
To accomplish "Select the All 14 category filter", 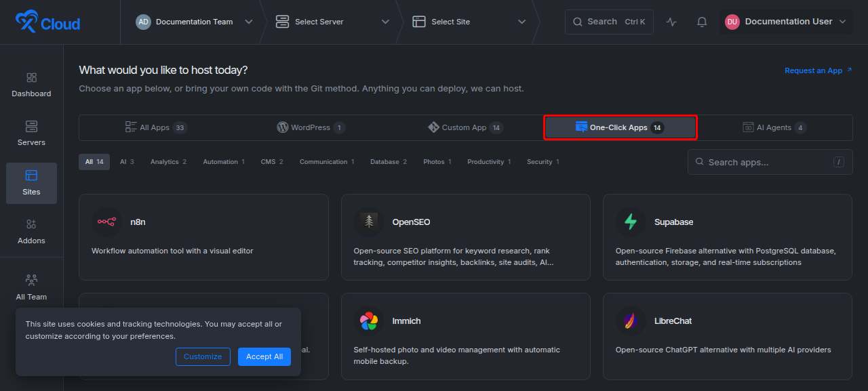I will click(94, 162).
